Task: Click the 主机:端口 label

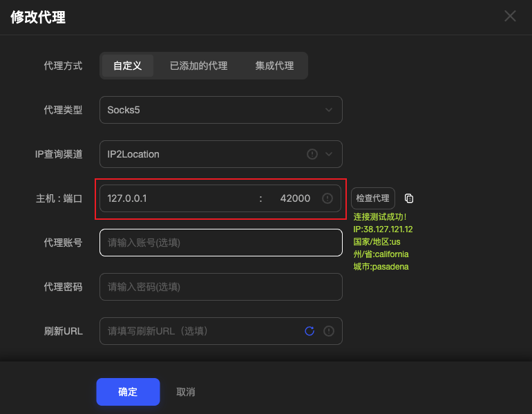Action: [59, 198]
